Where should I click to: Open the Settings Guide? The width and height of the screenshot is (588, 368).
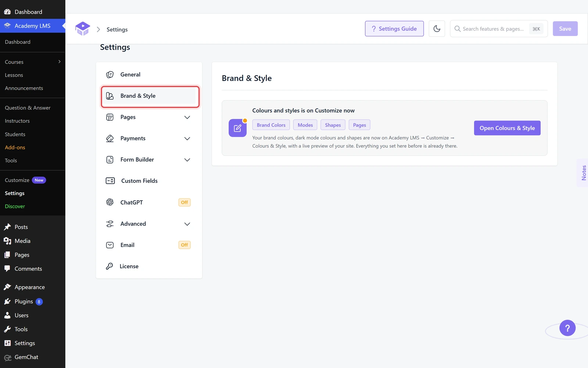click(x=394, y=29)
